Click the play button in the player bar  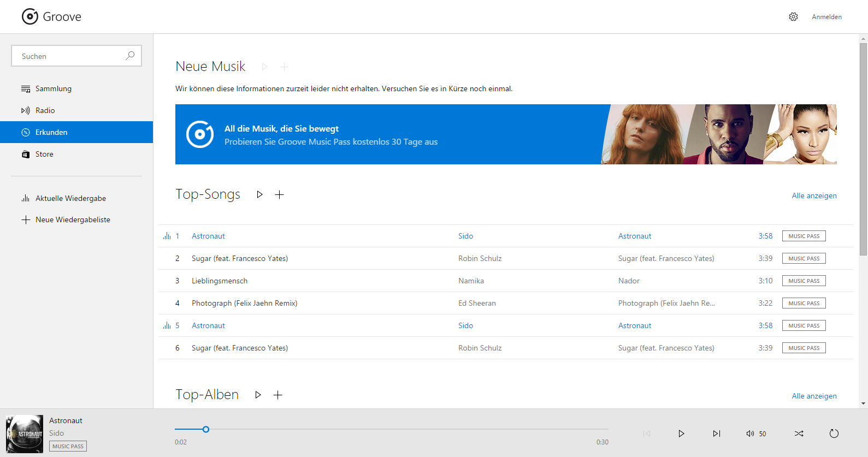coord(681,434)
